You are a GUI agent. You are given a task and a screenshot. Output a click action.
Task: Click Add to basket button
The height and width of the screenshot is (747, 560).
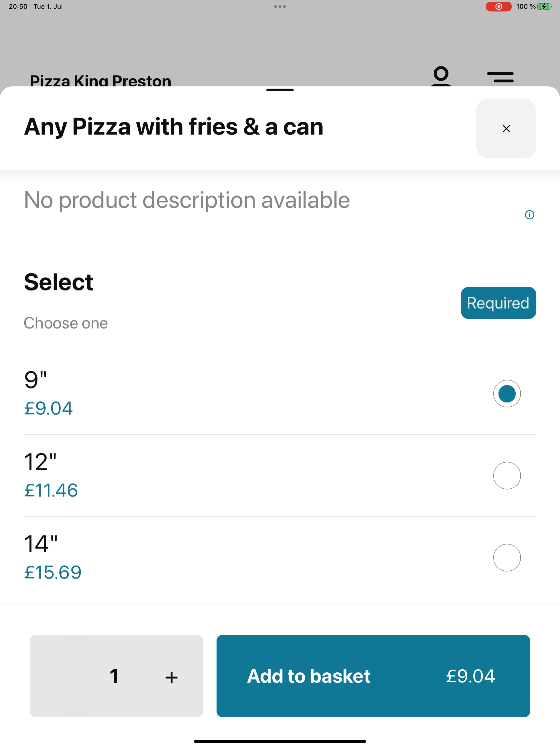(373, 676)
